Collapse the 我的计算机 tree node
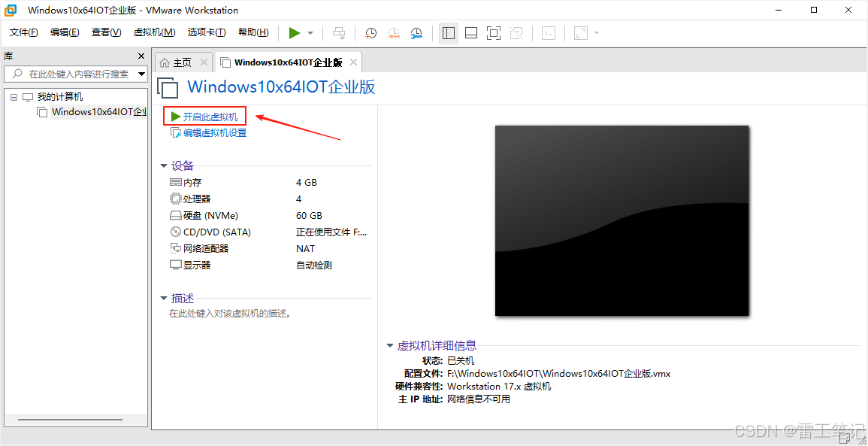Image resolution: width=868 pixels, height=446 pixels. 14,98
